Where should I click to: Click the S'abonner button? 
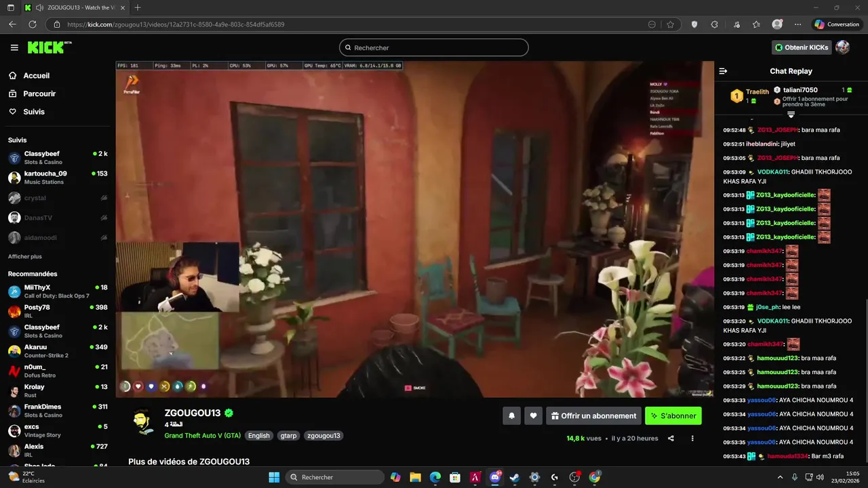(x=673, y=415)
